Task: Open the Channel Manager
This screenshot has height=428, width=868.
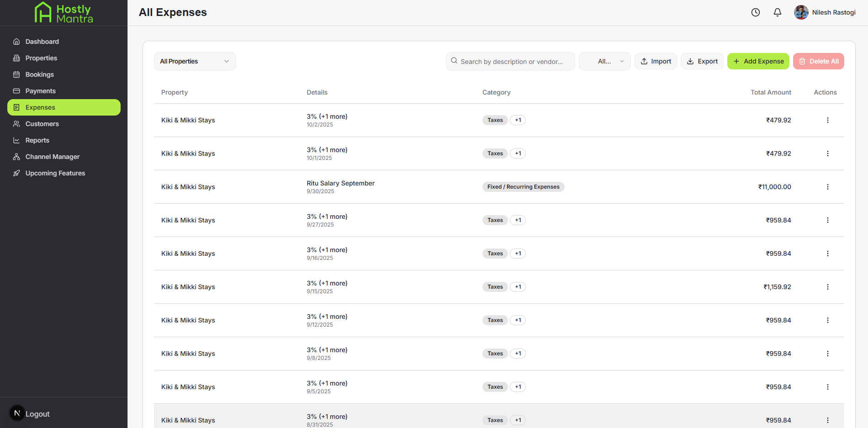Action: [52, 156]
